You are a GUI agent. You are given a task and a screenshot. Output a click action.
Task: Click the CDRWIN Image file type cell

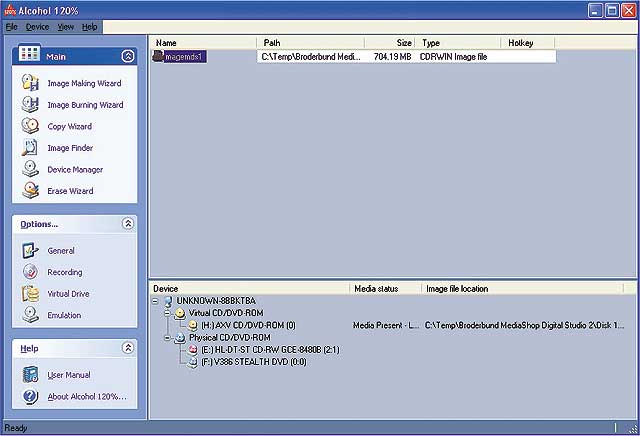pos(453,57)
